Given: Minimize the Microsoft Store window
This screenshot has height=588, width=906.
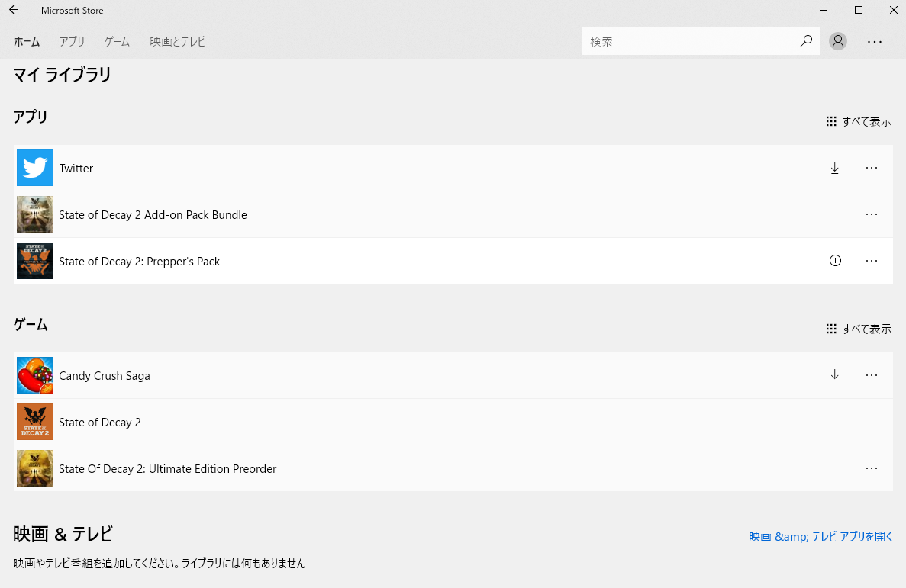Looking at the screenshot, I should 824,11.
